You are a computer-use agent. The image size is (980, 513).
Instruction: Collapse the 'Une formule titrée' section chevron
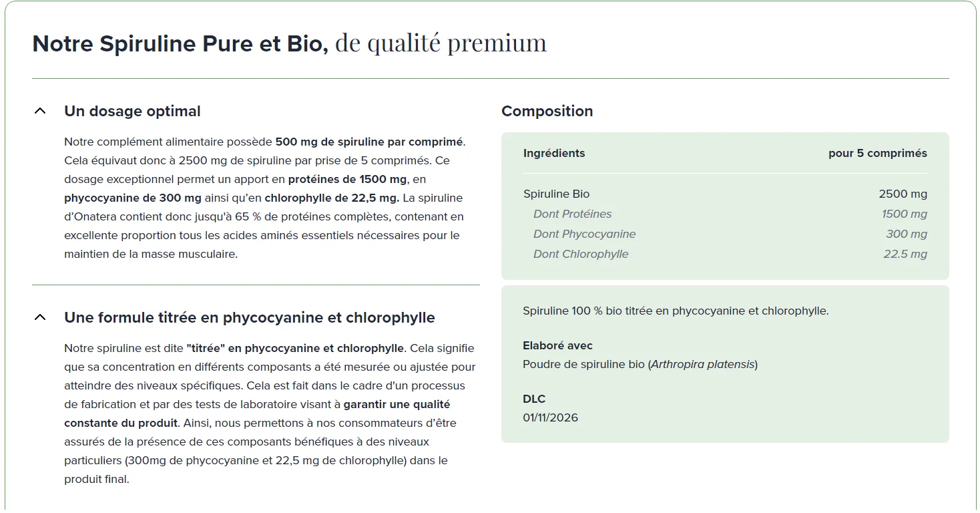click(40, 317)
